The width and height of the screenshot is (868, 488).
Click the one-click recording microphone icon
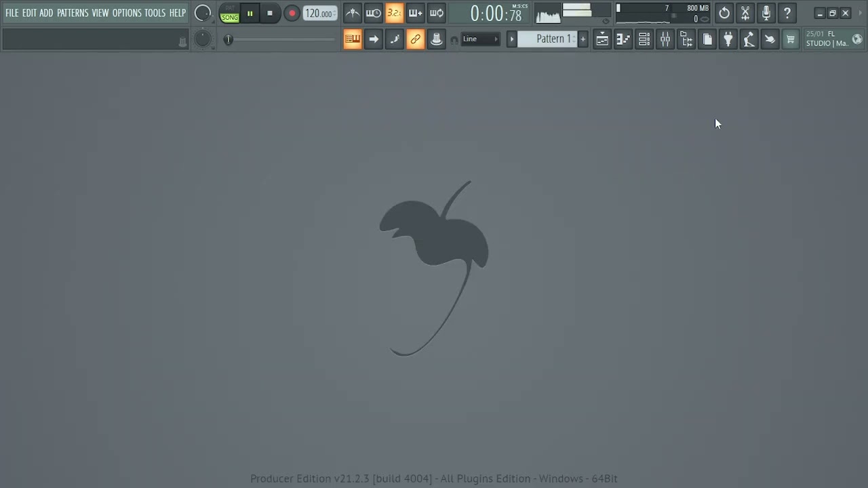pos(766,13)
